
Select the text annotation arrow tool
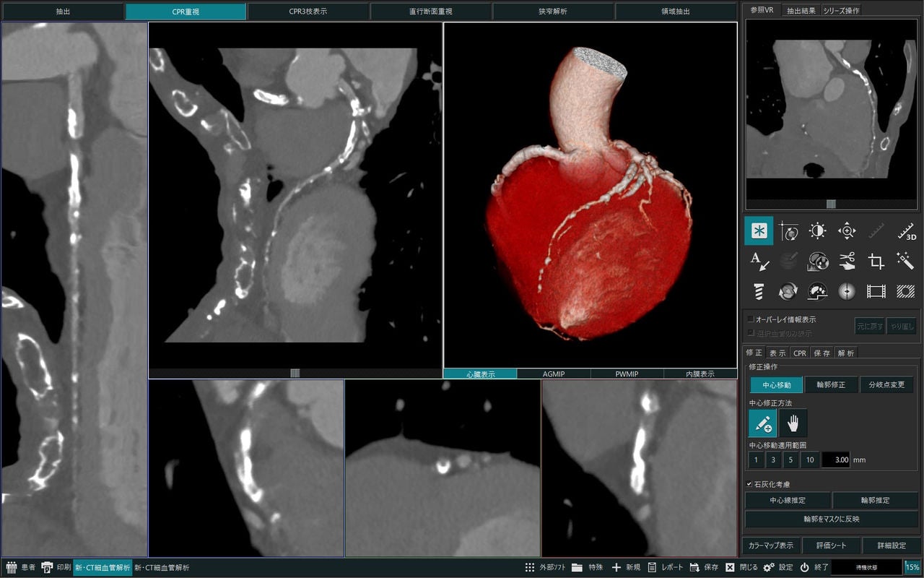click(x=759, y=261)
